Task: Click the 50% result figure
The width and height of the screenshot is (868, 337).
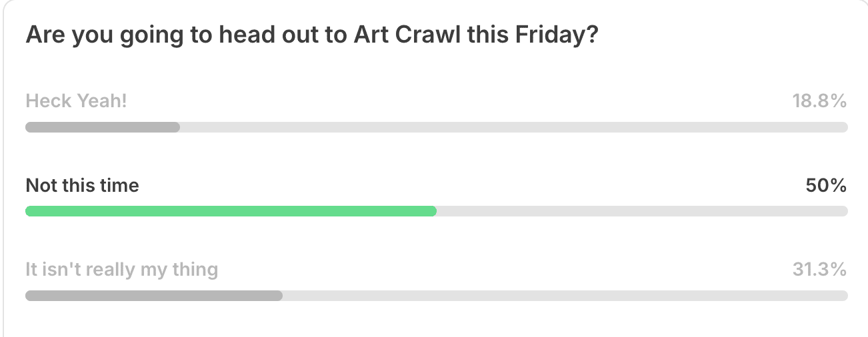Action: [x=827, y=185]
